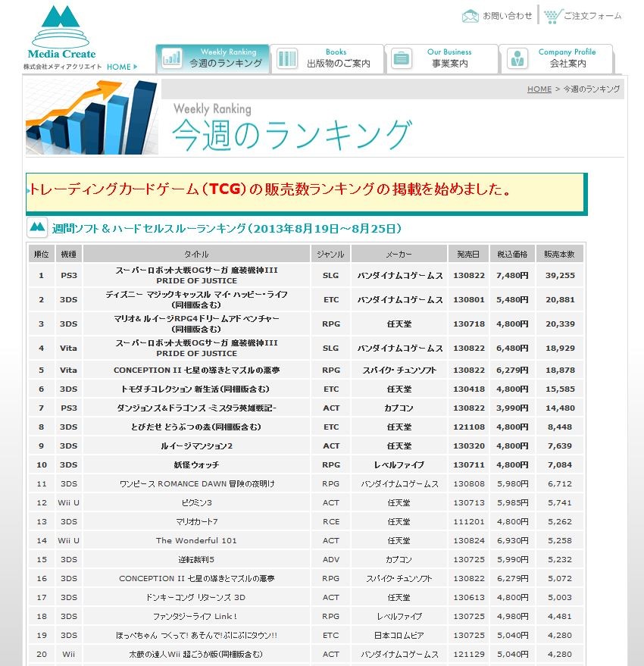Click the TCG ranking announcement banner
The image size is (644, 666).
click(x=306, y=194)
